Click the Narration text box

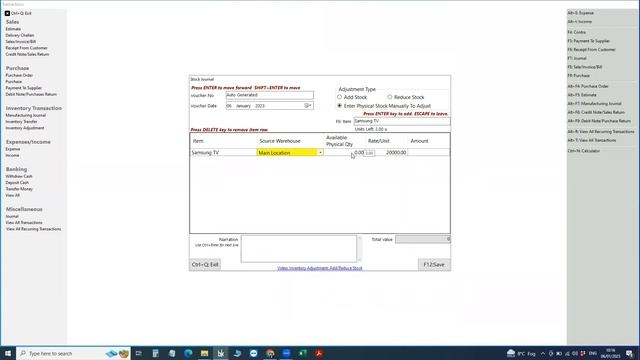point(298,249)
